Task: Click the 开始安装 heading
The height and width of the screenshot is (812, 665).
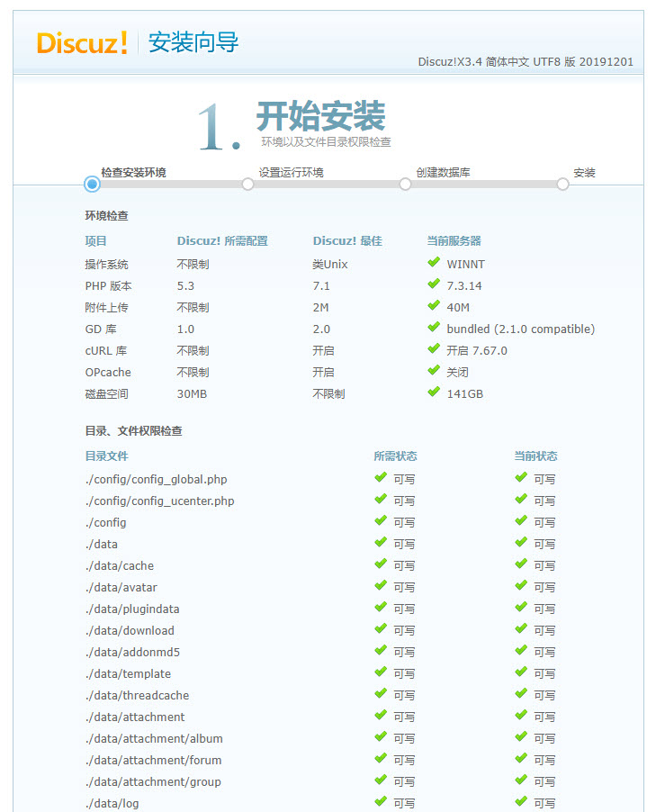Action: (321, 116)
